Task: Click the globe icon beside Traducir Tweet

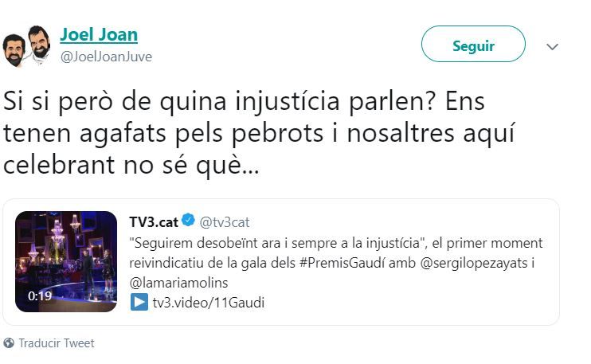Action: 9,343
